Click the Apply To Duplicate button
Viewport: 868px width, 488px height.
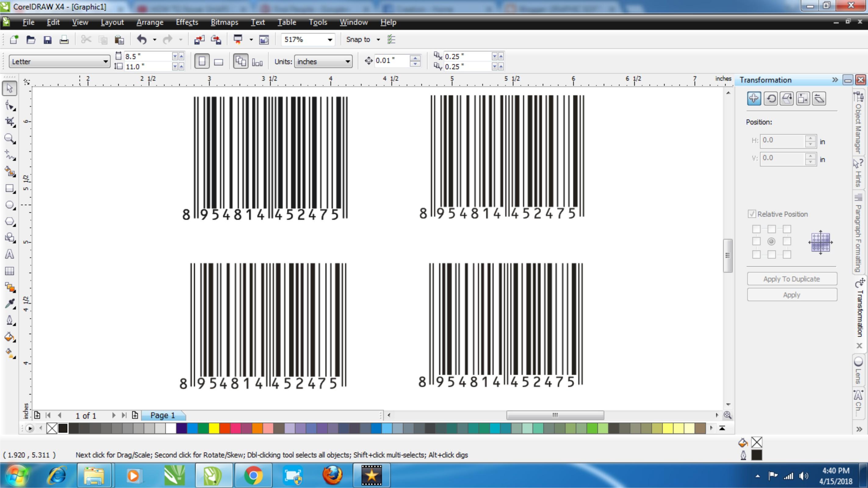pos(792,278)
